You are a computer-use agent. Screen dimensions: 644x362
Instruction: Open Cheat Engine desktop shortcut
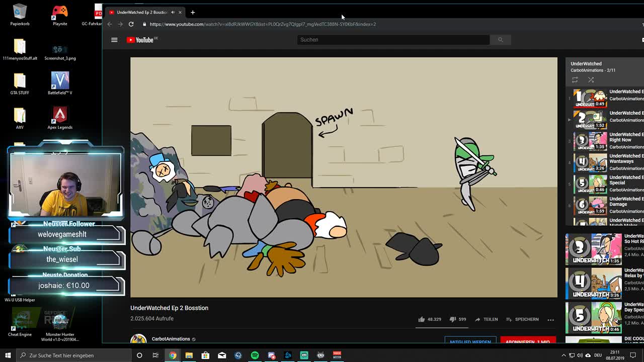coord(20,324)
